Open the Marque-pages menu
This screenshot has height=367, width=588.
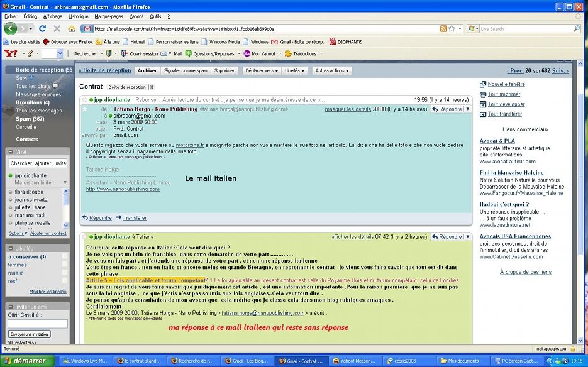[x=109, y=16]
